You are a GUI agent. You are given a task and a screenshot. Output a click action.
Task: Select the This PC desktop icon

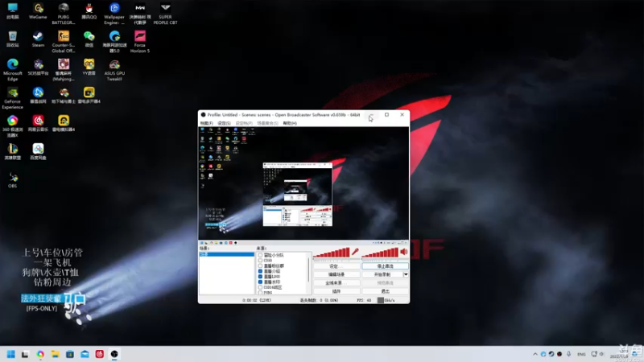12,11
